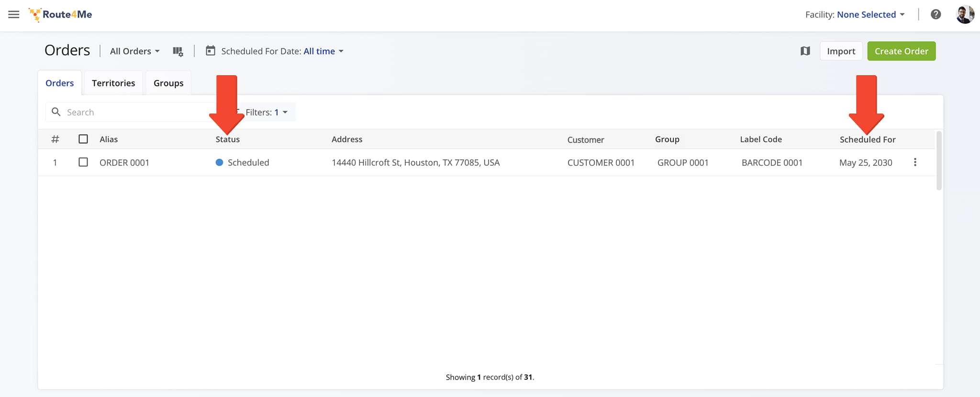Sort by the Alias column header

click(109, 139)
